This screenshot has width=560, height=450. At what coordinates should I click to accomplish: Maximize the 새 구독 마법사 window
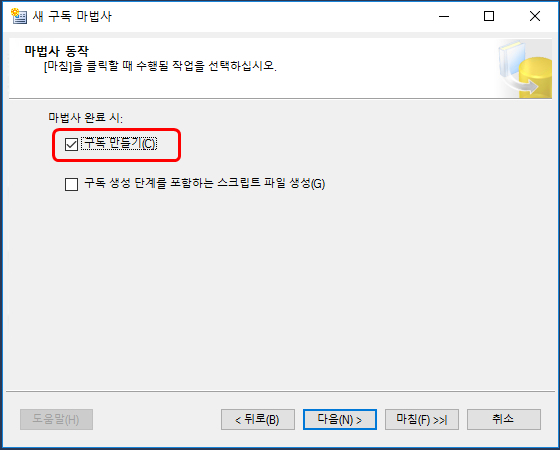(489, 16)
